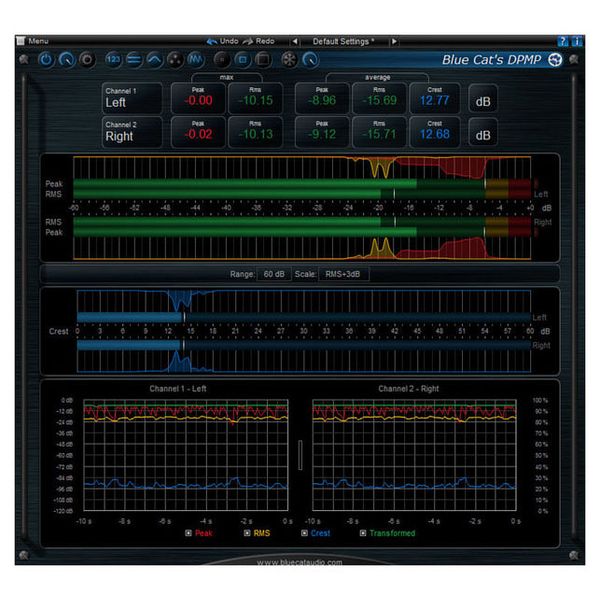This screenshot has width=600, height=600.
Task: Click the Channel 2 - Right graph title
Action: click(409, 389)
